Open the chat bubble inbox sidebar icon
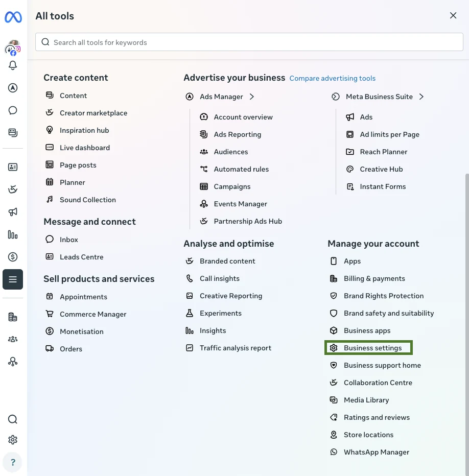Screen dimensions: 469x476 point(13,110)
